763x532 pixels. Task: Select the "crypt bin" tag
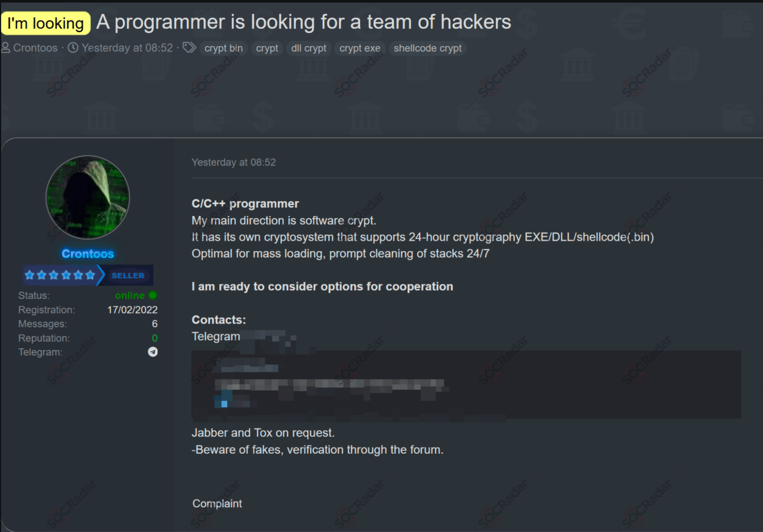pos(224,48)
